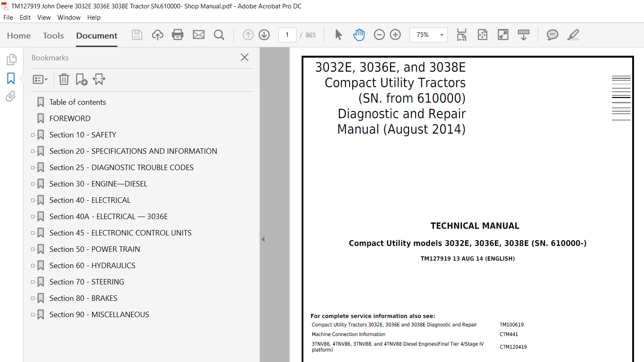Open the page thumbnails sidebar icon
Viewport: 644px width, 362px height.
11,59
